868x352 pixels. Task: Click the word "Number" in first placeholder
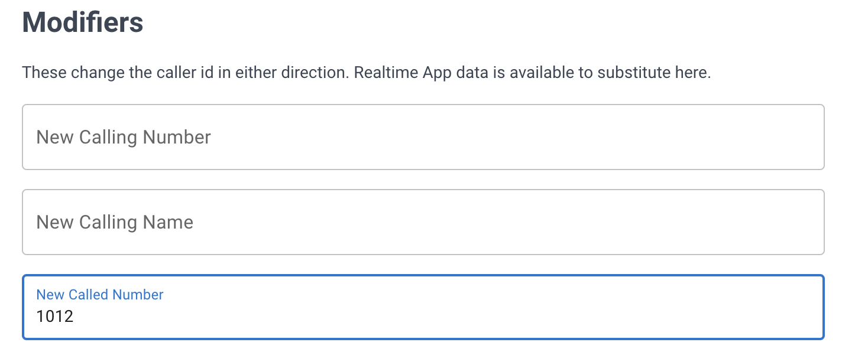pyautogui.click(x=177, y=137)
